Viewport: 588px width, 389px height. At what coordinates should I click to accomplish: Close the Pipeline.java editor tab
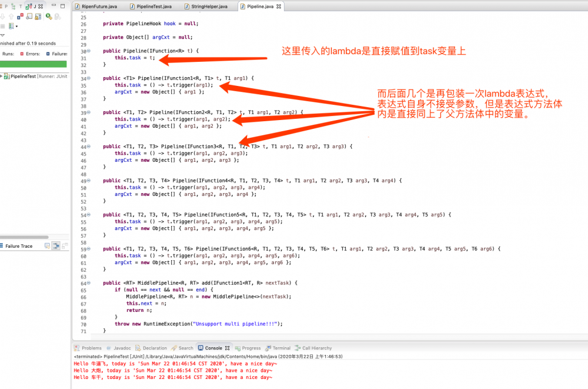point(279,6)
